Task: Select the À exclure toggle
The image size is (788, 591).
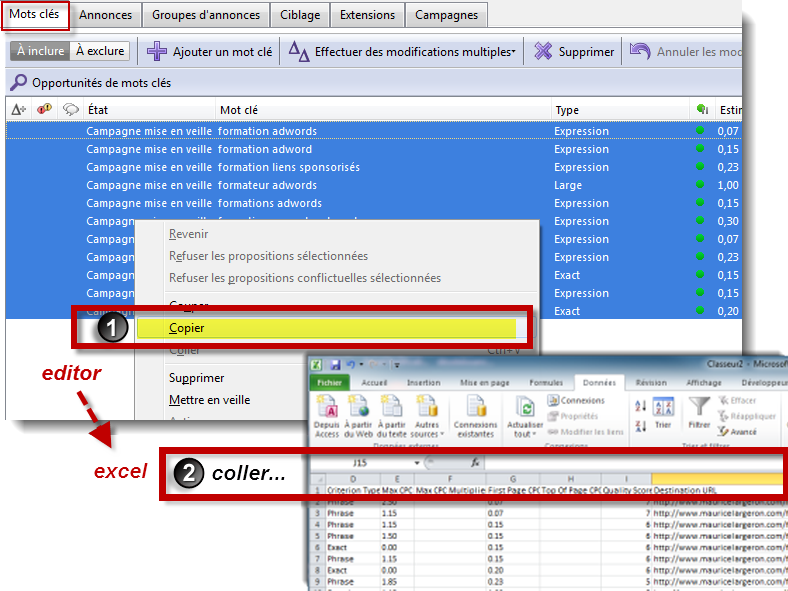Action: coord(100,51)
